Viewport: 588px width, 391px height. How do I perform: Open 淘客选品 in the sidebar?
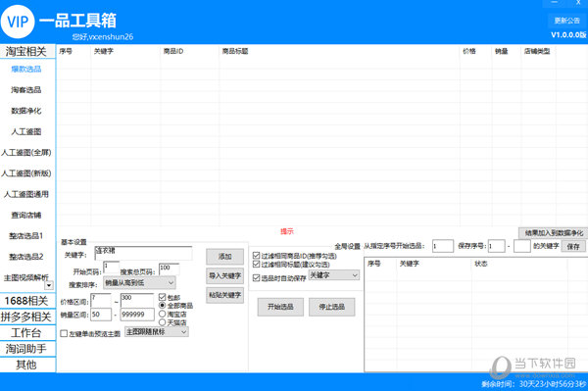[26, 90]
